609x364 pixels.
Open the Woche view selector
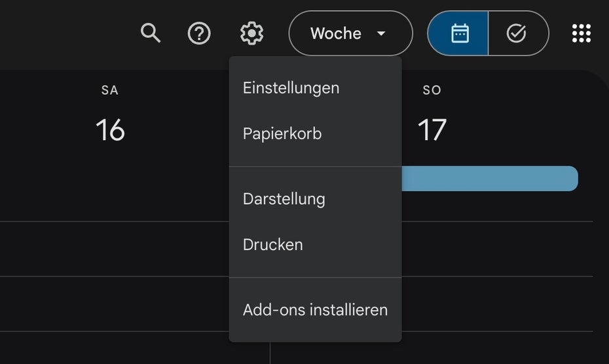pyautogui.click(x=351, y=33)
